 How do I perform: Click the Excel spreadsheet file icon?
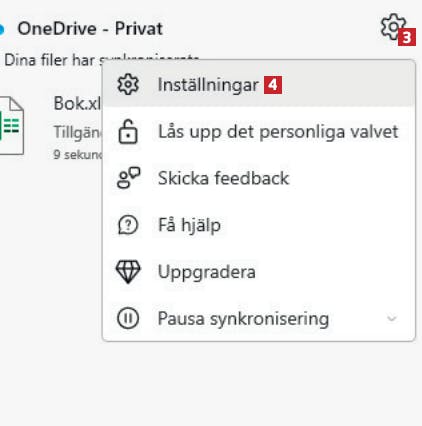(x=12, y=126)
